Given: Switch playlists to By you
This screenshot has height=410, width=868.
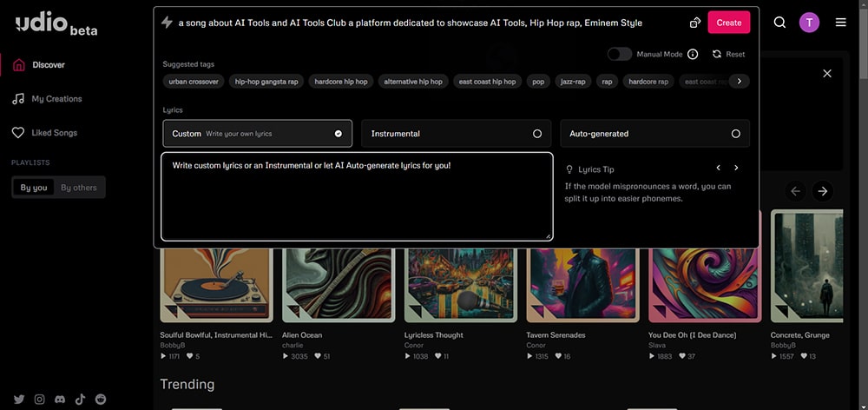Looking at the screenshot, I should pyautogui.click(x=34, y=188).
